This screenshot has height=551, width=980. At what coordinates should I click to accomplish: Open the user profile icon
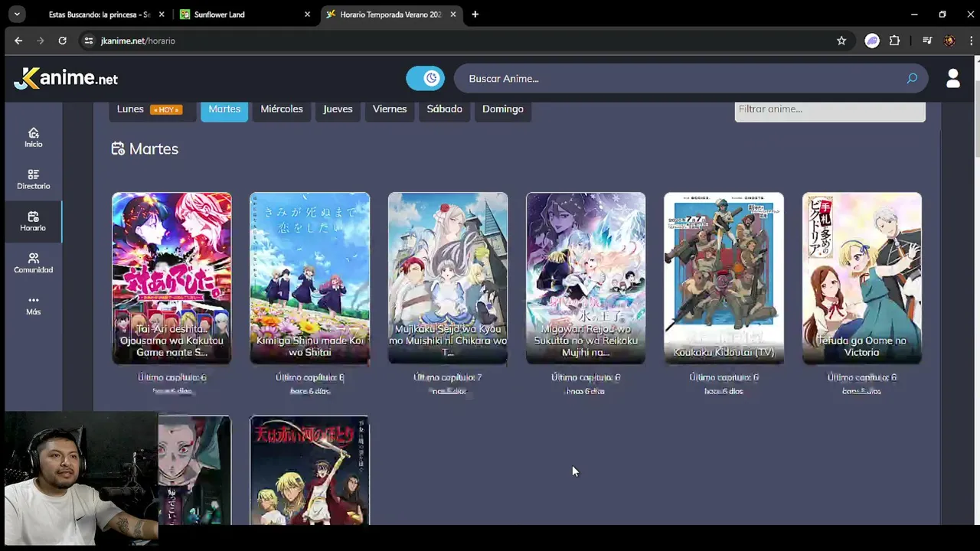tap(953, 78)
